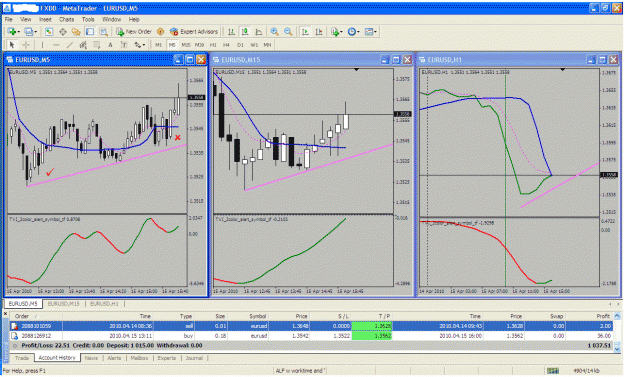Switch timeframe to M1
625x377 pixels.
pos(158,45)
